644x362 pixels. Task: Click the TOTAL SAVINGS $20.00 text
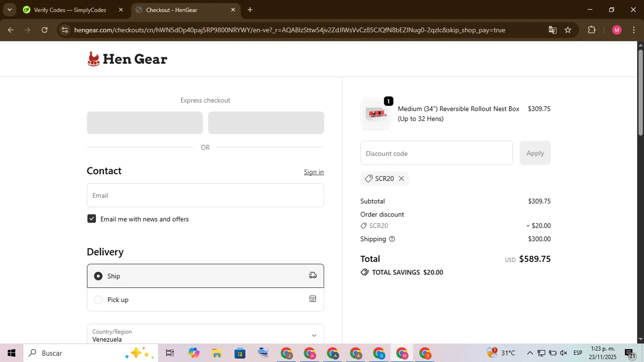coord(407,272)
